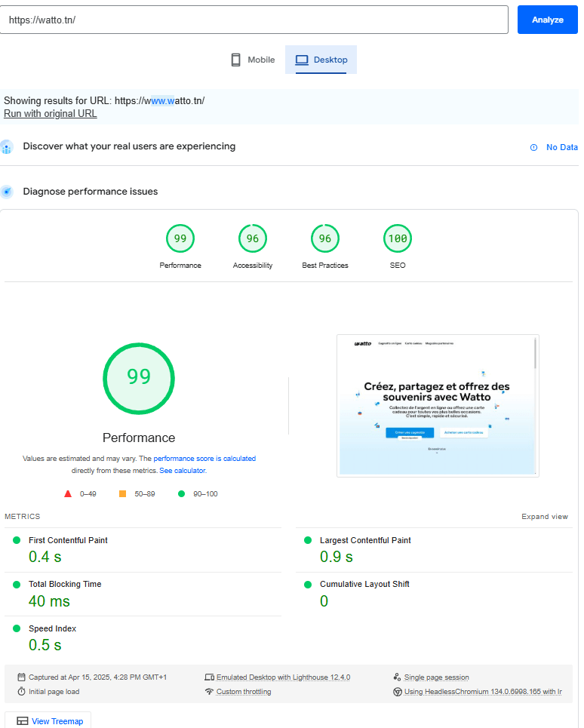Switch to the Mobile tab
The height and width of the screenshot is (728, 584).
(x=253, y=60)
